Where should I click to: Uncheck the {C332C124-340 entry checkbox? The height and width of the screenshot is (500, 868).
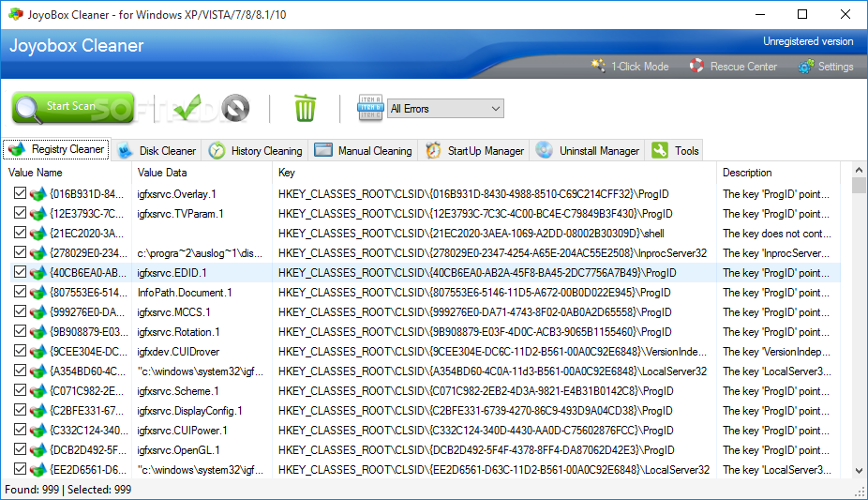[20, 429]
